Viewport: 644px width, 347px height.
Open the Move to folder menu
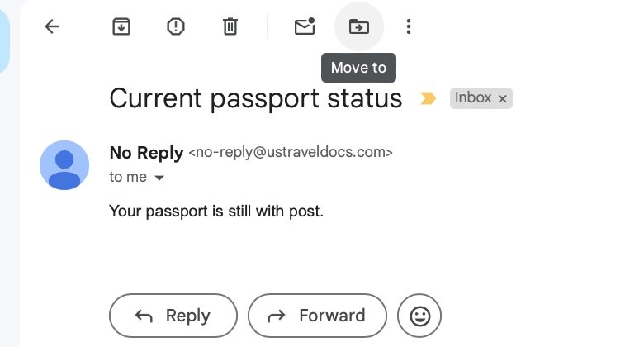[x=359, y=26]
